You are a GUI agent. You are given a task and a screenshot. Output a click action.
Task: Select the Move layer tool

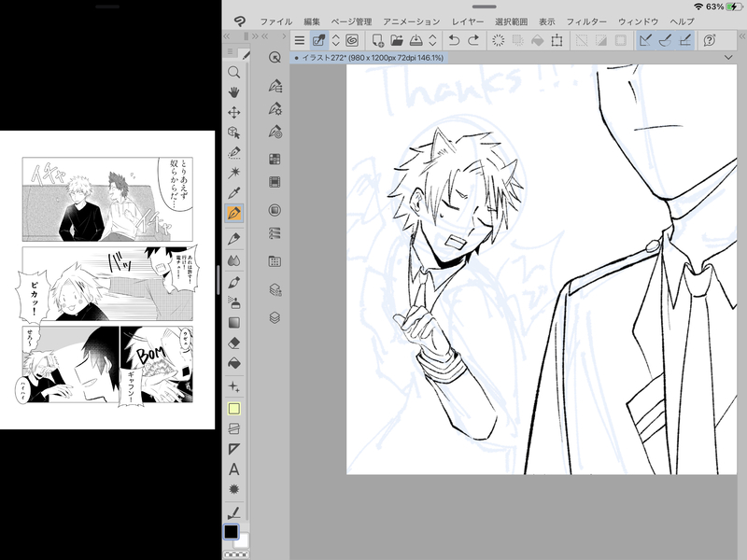click(234, 112)
